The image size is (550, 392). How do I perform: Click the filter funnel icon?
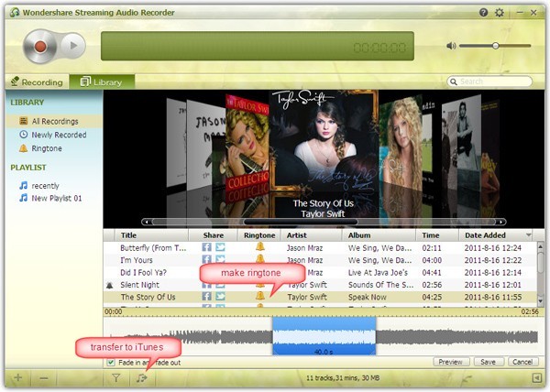click(116, 377)
